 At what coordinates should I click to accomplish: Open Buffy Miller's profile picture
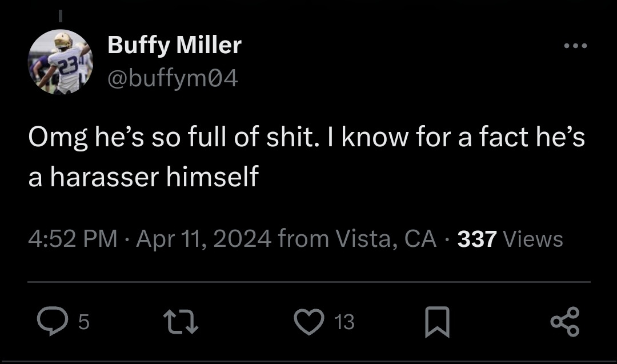click(61, 61)
